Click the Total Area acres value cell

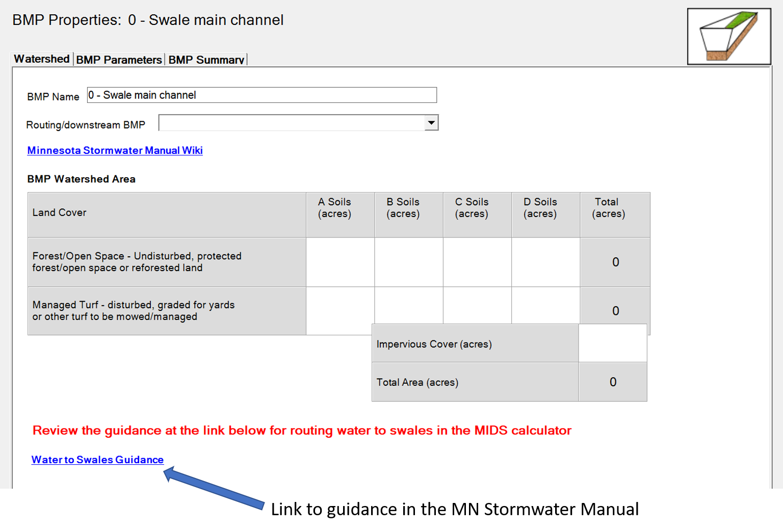coord(612,382)
